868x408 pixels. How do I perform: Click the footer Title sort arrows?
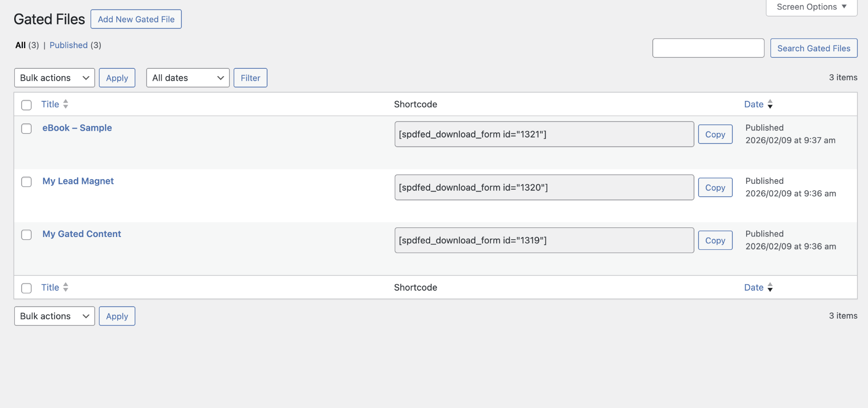click(66, 287)
